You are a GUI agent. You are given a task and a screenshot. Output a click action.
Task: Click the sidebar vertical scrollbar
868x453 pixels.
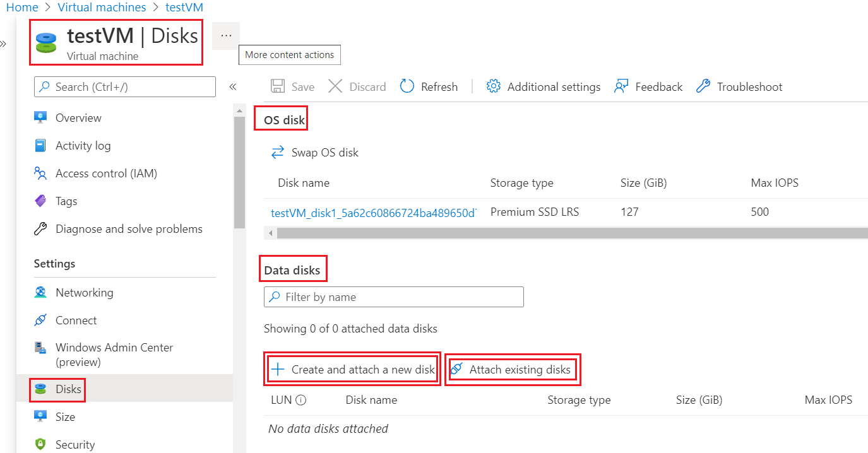pos(239,172)
